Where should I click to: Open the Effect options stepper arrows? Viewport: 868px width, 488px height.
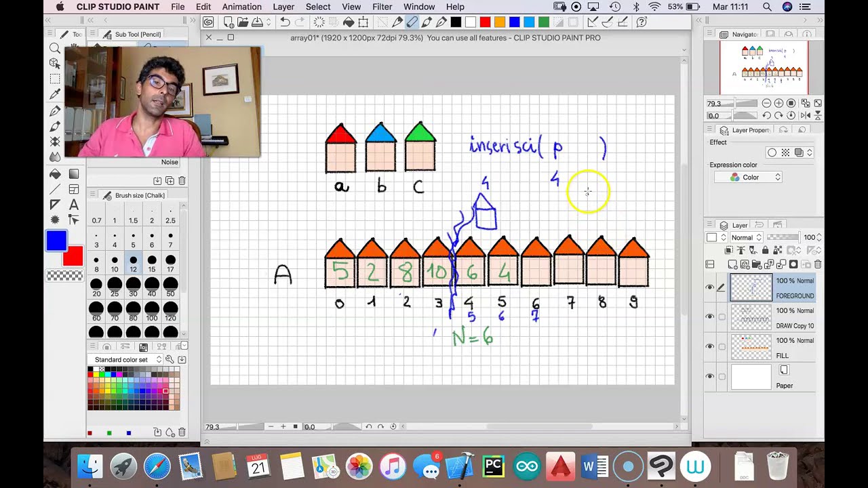coord(810,152)
